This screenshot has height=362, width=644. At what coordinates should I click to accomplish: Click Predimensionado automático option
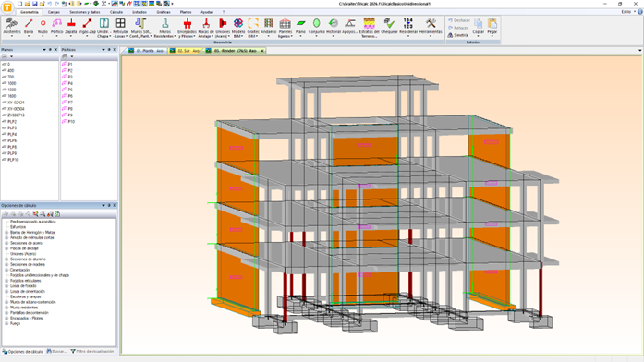point(33,222)
